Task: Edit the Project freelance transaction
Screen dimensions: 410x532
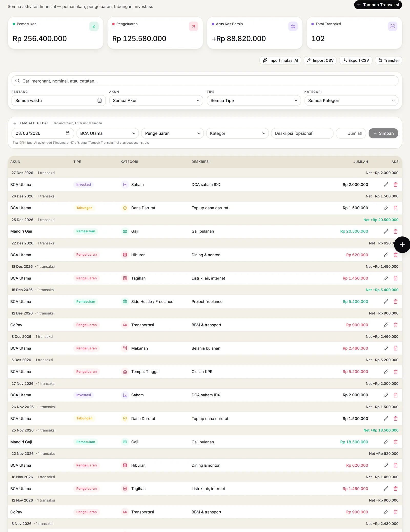Action: point(386,302)
